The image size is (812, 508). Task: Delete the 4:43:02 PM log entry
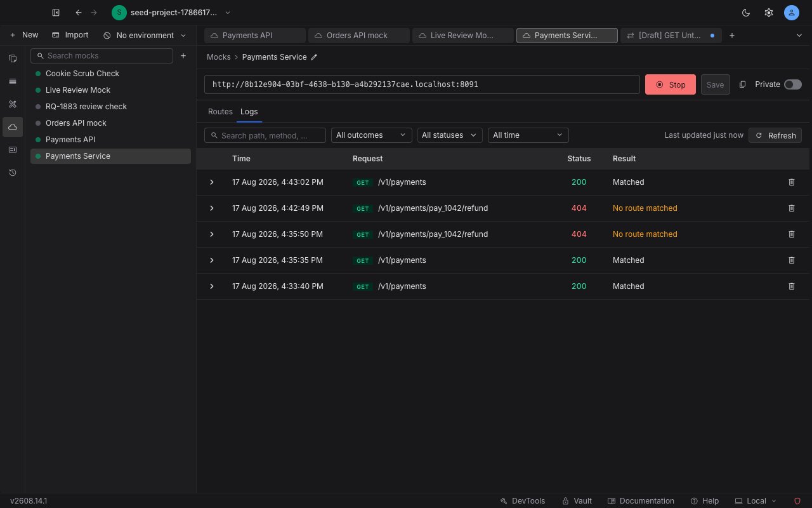(x=792, y=182)
